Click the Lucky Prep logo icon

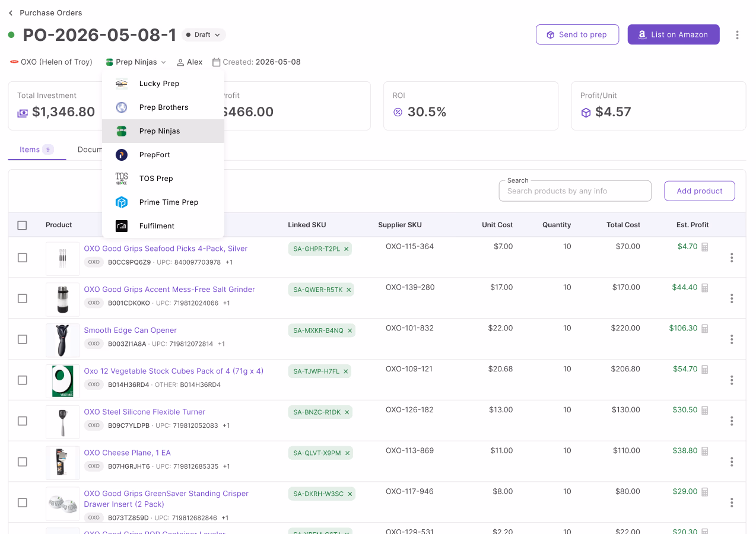pos(122,84)
